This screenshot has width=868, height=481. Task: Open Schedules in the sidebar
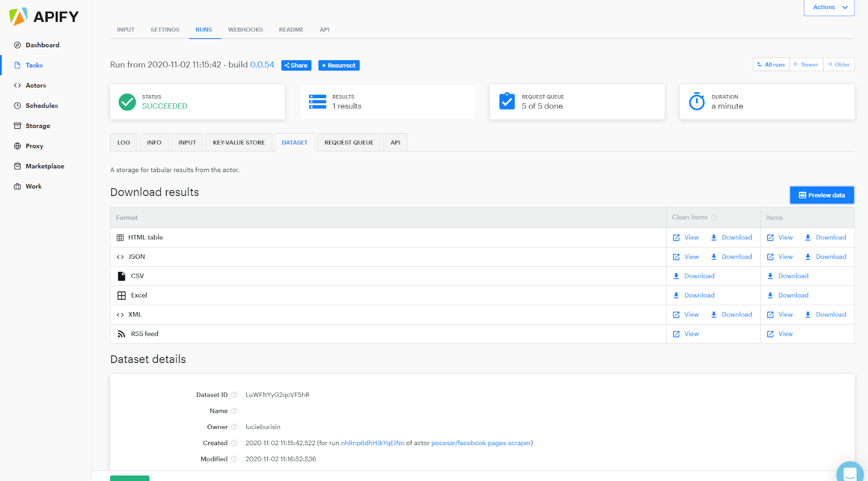pos(42,105)
